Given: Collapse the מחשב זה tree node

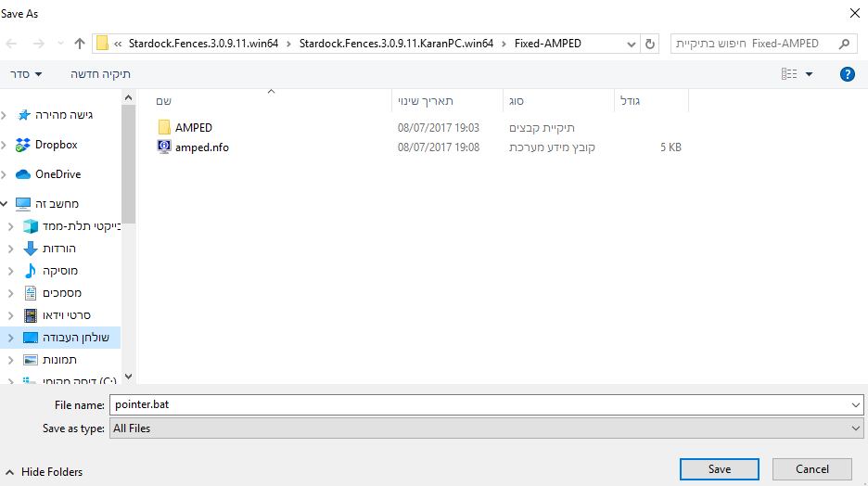Looking at the screenshot, I should click(x=4, y=204).
